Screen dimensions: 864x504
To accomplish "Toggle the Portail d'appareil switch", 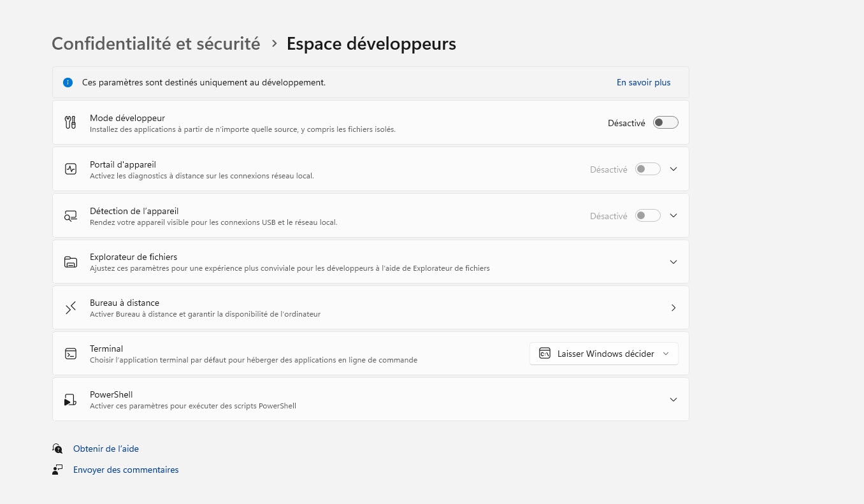I will tap(647, 169).
